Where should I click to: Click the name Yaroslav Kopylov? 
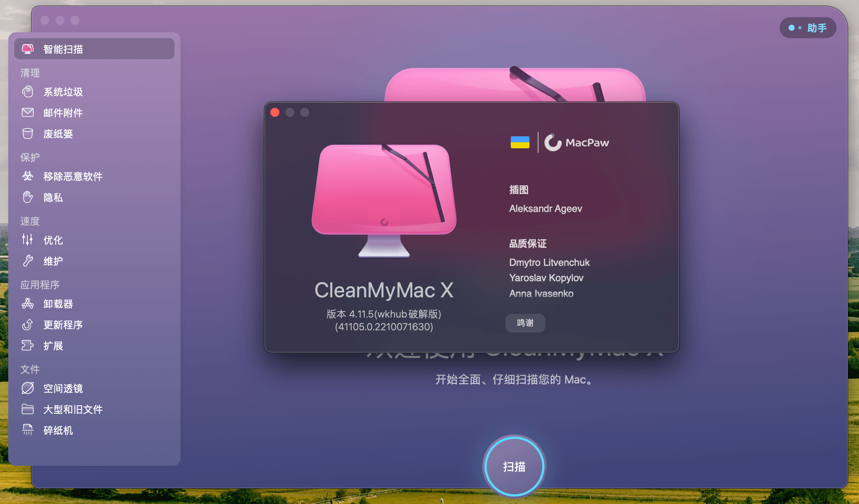(546, 278)
